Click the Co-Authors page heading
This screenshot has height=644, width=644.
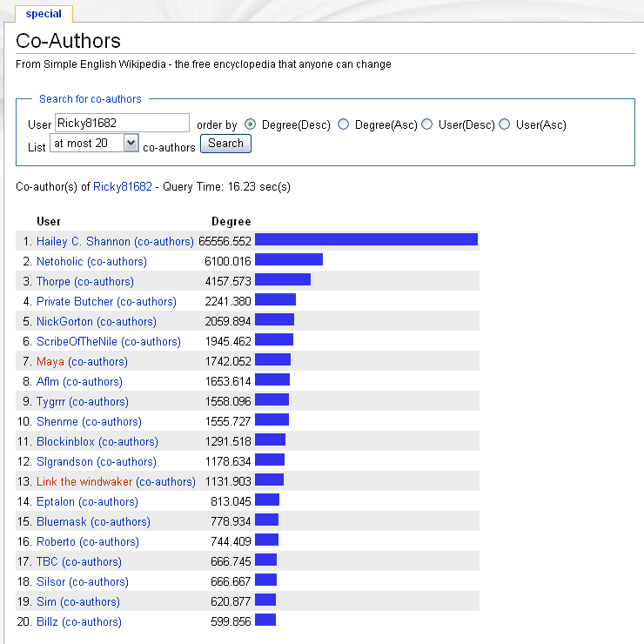point(68,41)
